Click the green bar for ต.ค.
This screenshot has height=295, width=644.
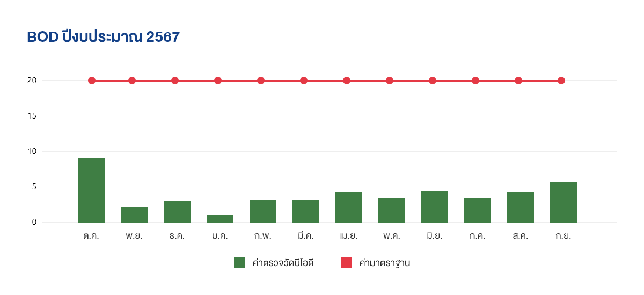[x=91, y=190]
